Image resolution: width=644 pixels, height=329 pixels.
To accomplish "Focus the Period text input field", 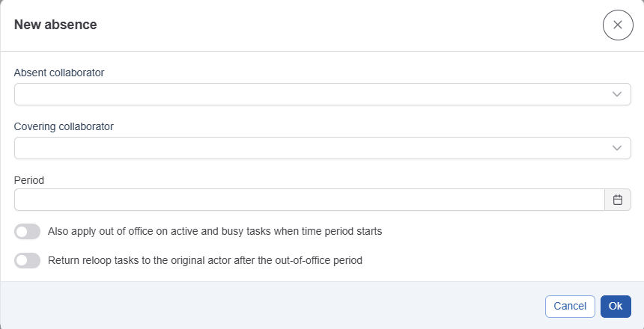I will [309, 200].
